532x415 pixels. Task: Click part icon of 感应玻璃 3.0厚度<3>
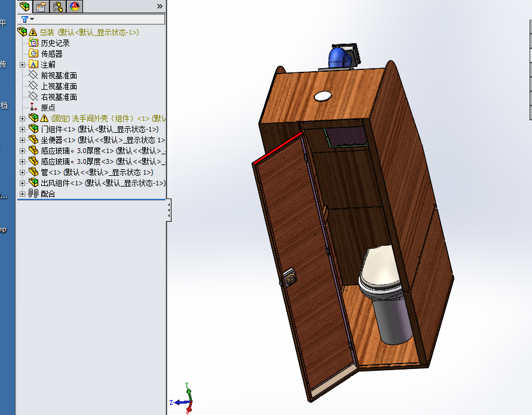point(33,161)
